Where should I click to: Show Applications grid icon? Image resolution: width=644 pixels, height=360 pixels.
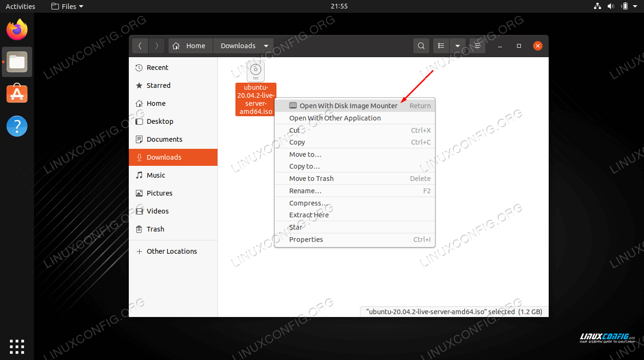[17, 346]
